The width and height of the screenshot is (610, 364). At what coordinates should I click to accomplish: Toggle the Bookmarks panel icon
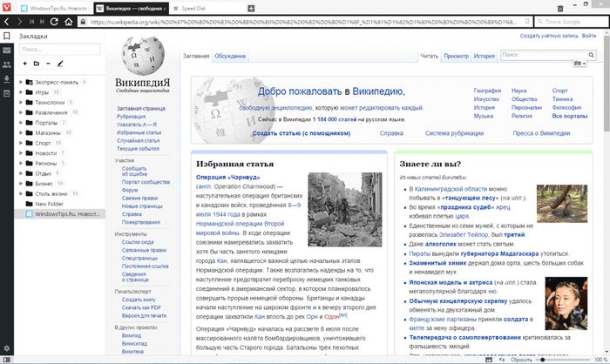pos(7,37)
